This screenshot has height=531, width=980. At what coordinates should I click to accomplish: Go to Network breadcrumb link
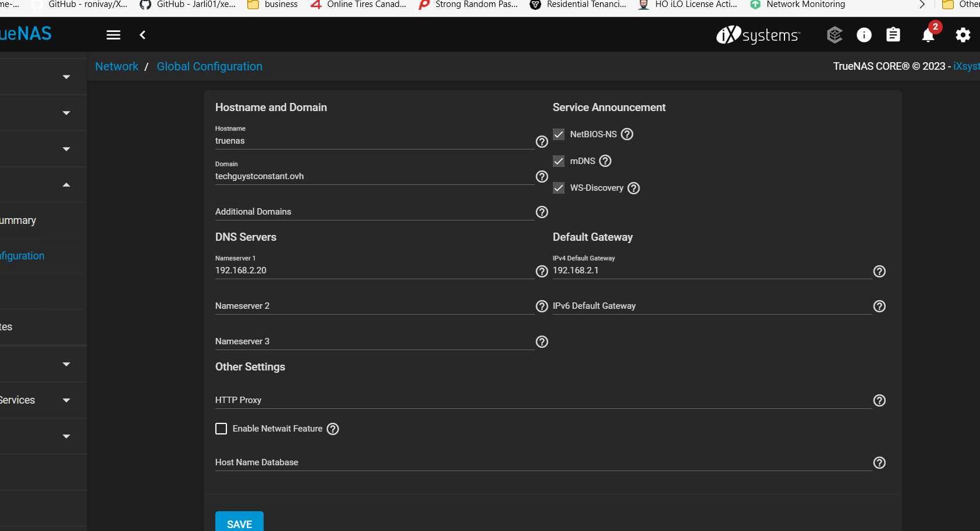[117, 66]
